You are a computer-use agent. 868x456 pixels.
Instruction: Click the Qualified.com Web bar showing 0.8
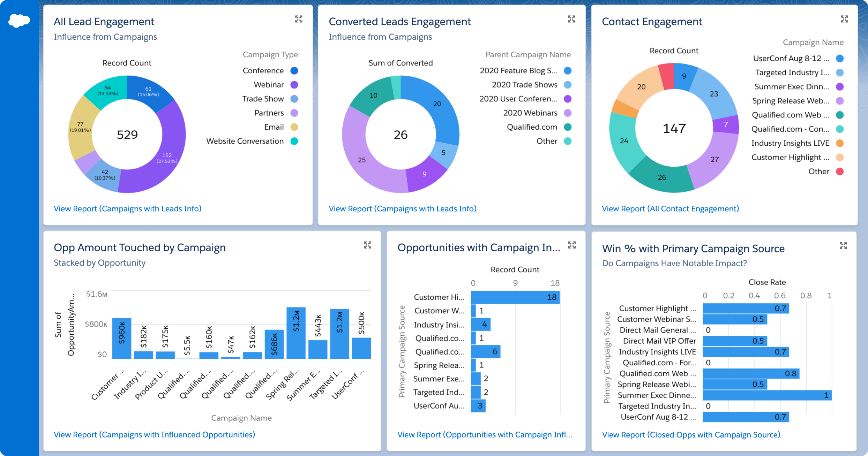click(x=751, y=374)
